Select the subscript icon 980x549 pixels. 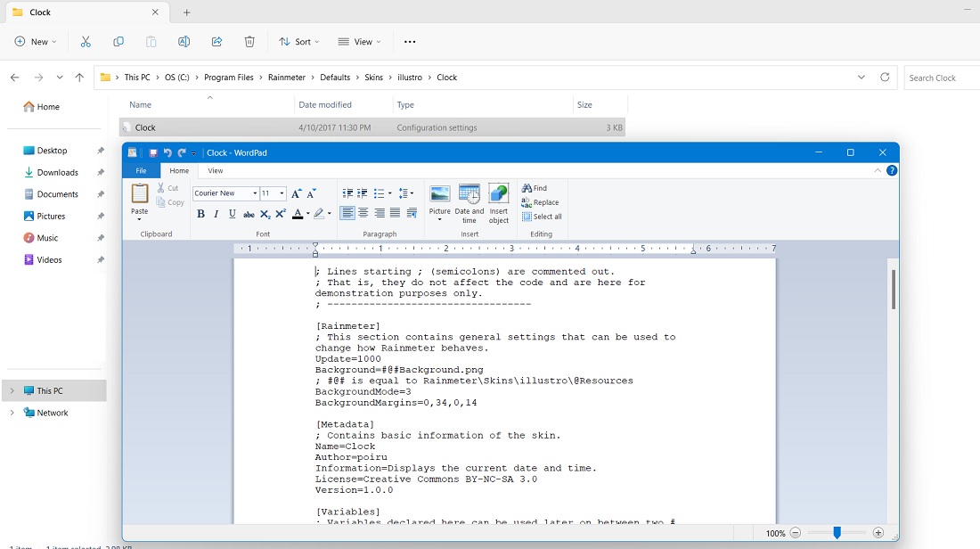[265, 214]
